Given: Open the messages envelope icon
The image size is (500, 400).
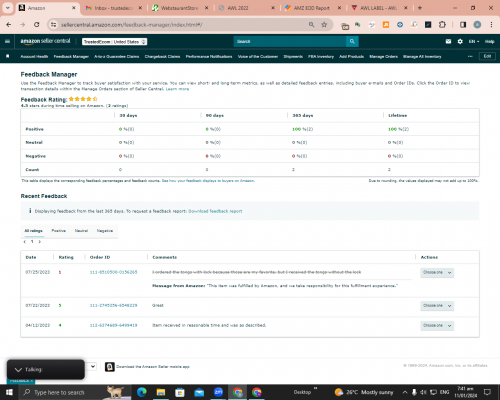Looking at the screenshot, I should 448,41.
